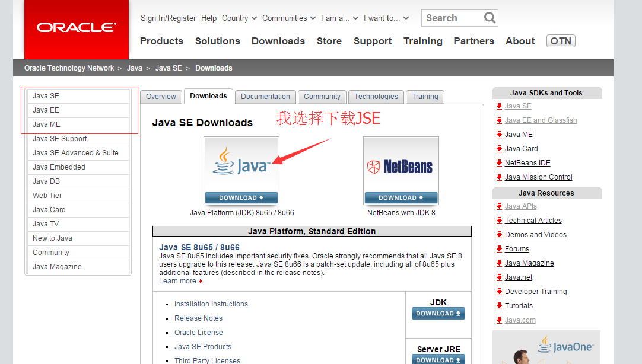Open Java Magazine in left sidebar
The image size is (642, 364).
point(78,267)
